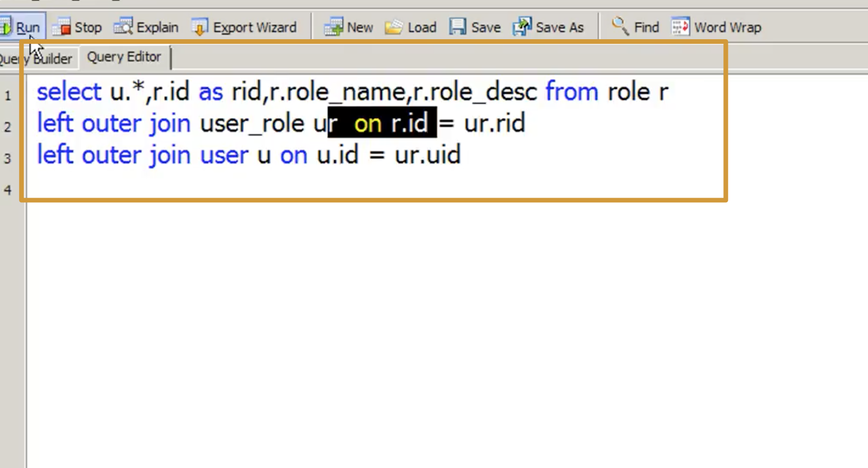Click the Explain query button

pyautogui.click(x=146, y=27)
